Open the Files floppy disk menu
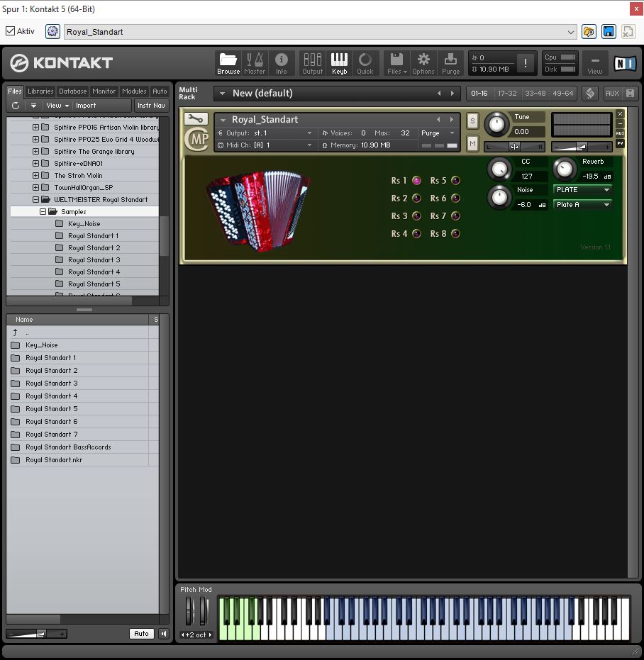644x660 pixels. point(396,64)
